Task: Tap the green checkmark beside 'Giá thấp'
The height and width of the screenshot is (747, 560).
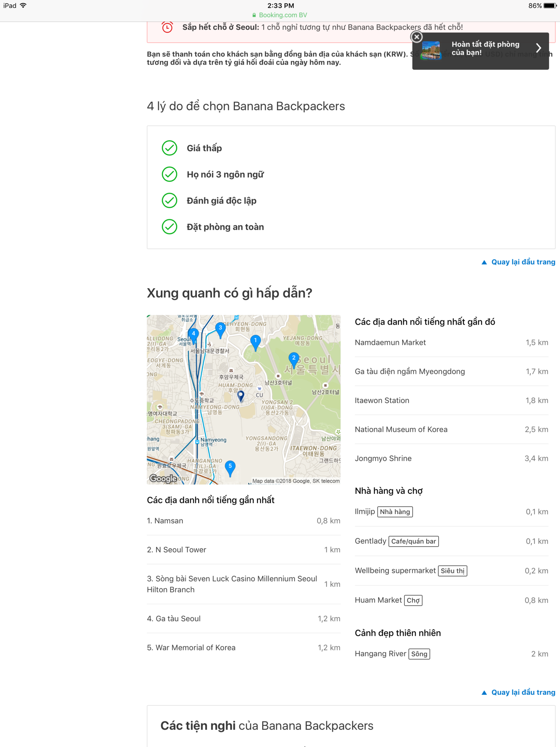Action: tap(170, 148)
